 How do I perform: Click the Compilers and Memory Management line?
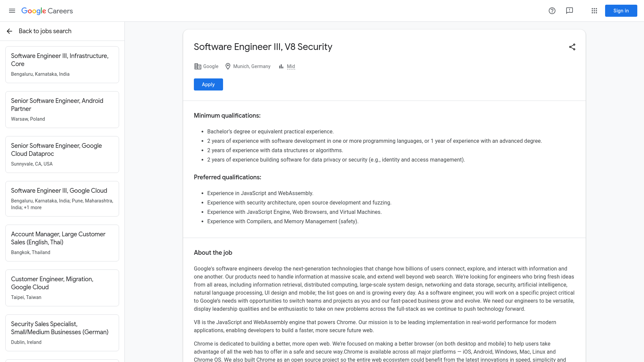point(283,222)
